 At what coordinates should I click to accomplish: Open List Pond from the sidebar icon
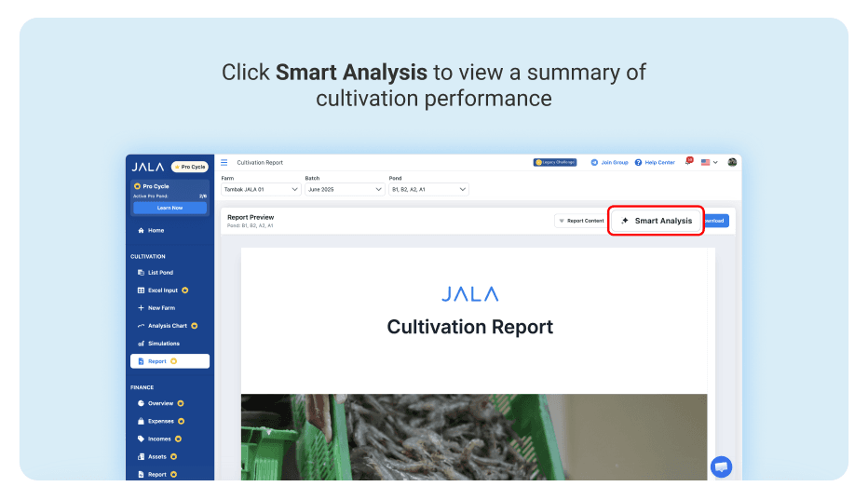coord(142,273)
